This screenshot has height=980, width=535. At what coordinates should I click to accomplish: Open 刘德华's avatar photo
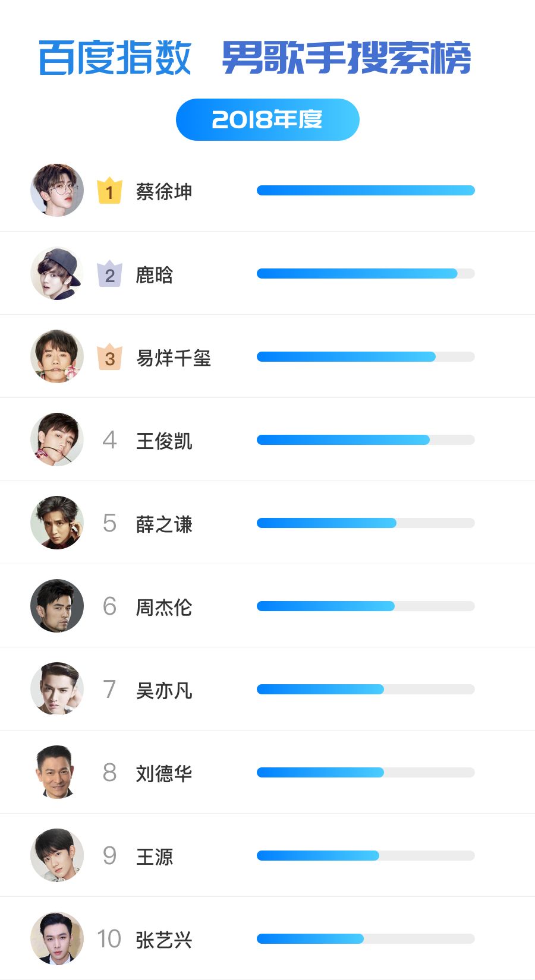(57, 772)
